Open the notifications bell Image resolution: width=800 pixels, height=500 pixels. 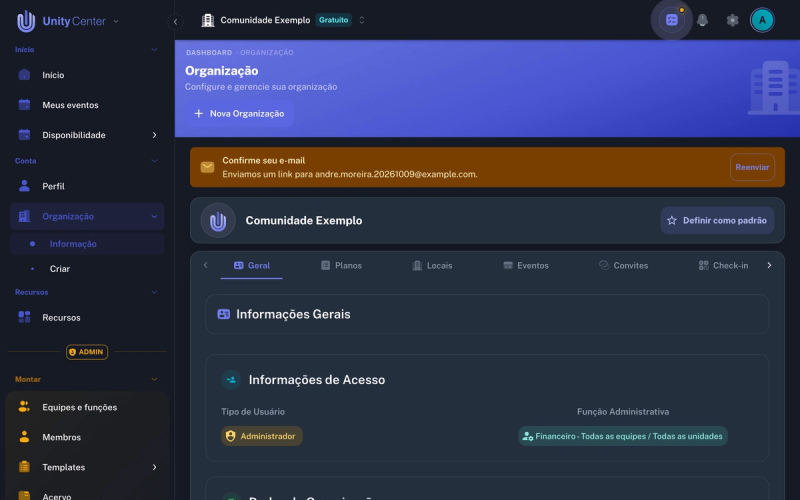[x=703, y=20]
